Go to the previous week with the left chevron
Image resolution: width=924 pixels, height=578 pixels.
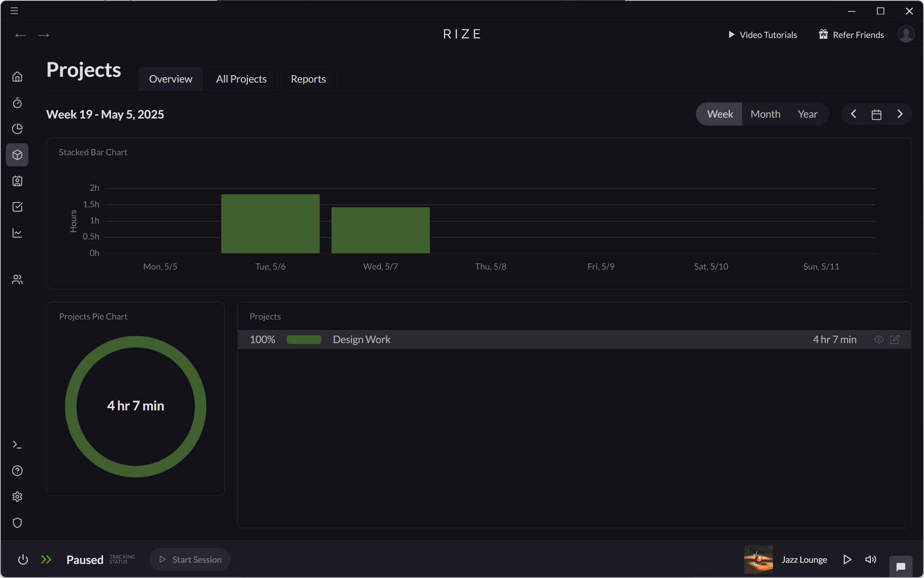click(853, 114)
